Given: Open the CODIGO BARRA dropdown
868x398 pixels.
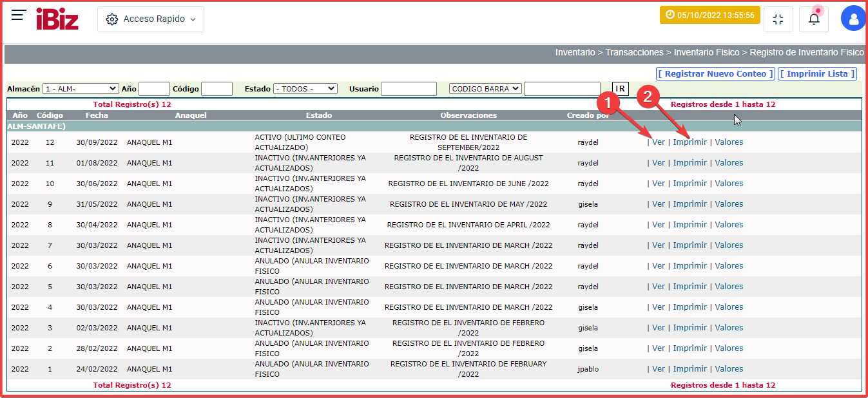Looking at the screenshot, I should click(485, 89).
